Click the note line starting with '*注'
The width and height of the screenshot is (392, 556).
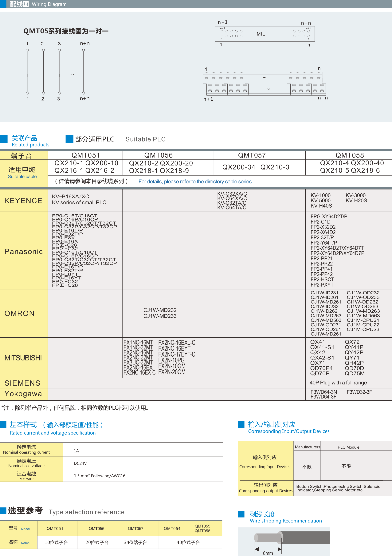click(75, 408)
